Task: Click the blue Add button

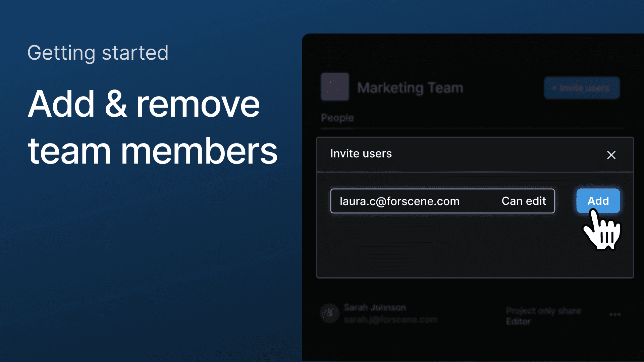Action: pyautogui.click(x=598, y=201)
